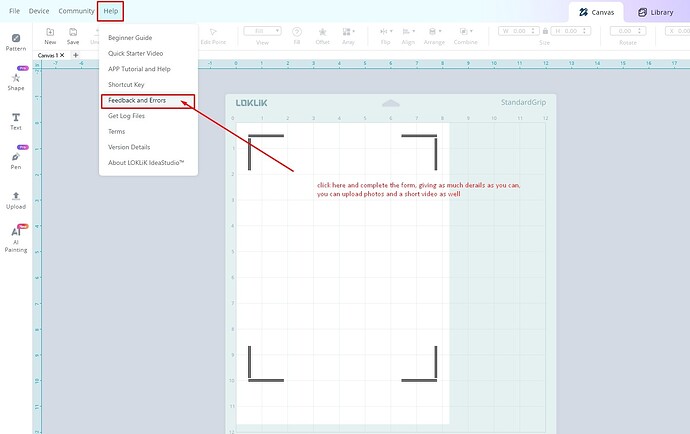
Task: Adjust width using W stepper arrows
Action: [x=533, y=31]
